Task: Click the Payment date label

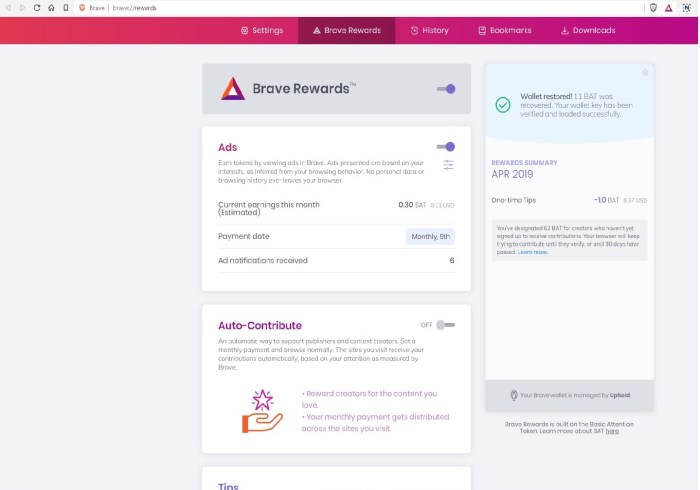Action: point(243,237)
